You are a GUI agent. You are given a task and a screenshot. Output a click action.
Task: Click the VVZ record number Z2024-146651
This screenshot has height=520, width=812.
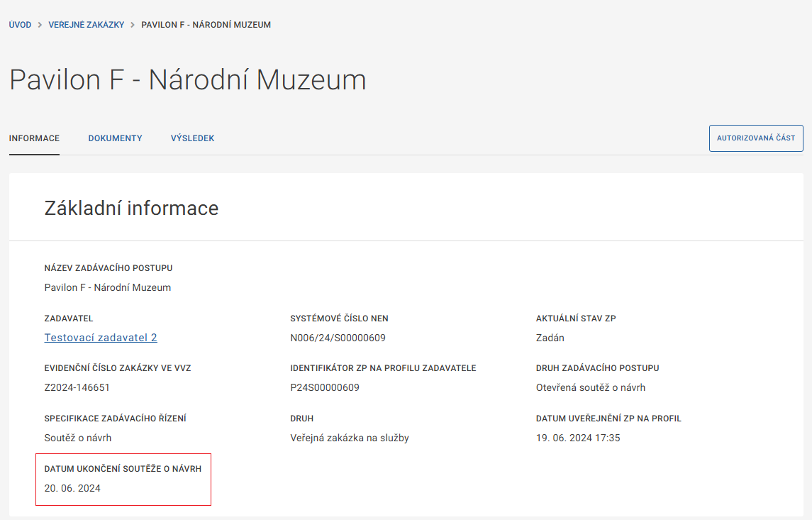point(77,387)
